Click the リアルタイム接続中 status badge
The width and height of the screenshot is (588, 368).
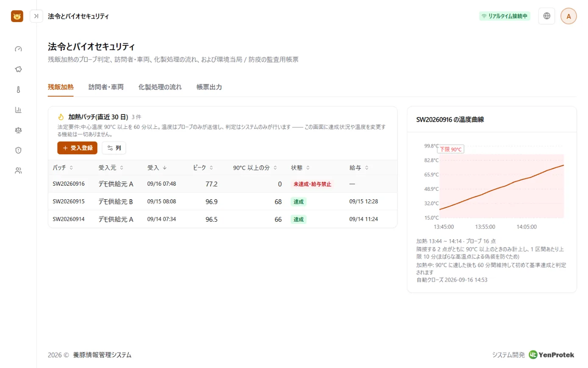pos(505,16)
